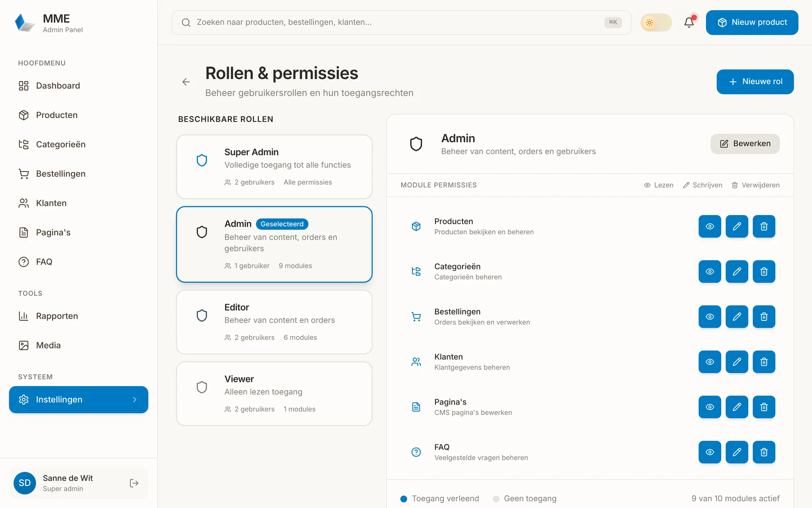
Task: Click the MME logo icon
Action: pos(24,23)
